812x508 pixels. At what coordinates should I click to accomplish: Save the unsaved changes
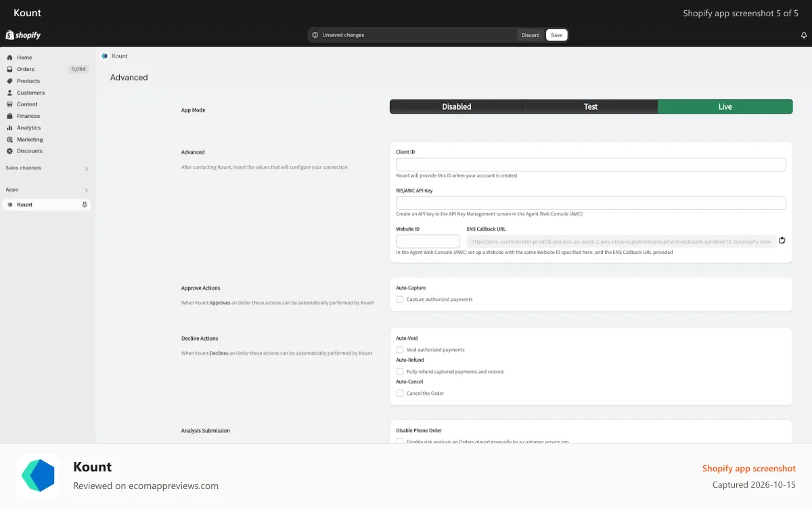coord(556,35)
